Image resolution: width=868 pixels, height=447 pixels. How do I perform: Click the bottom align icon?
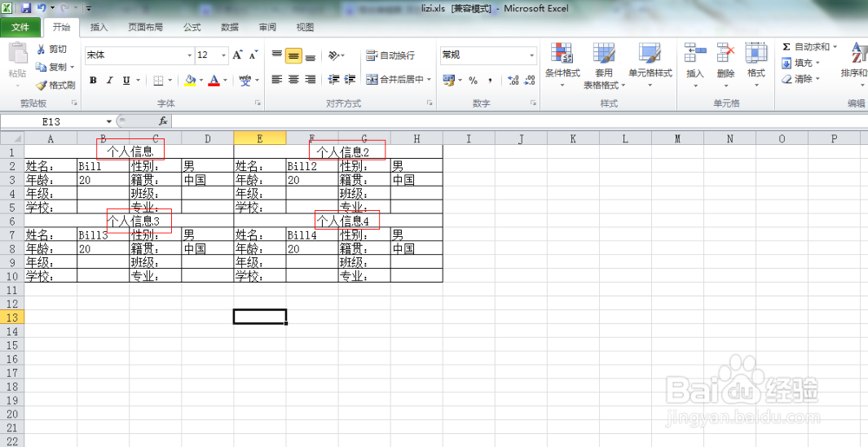click(311, 56)
